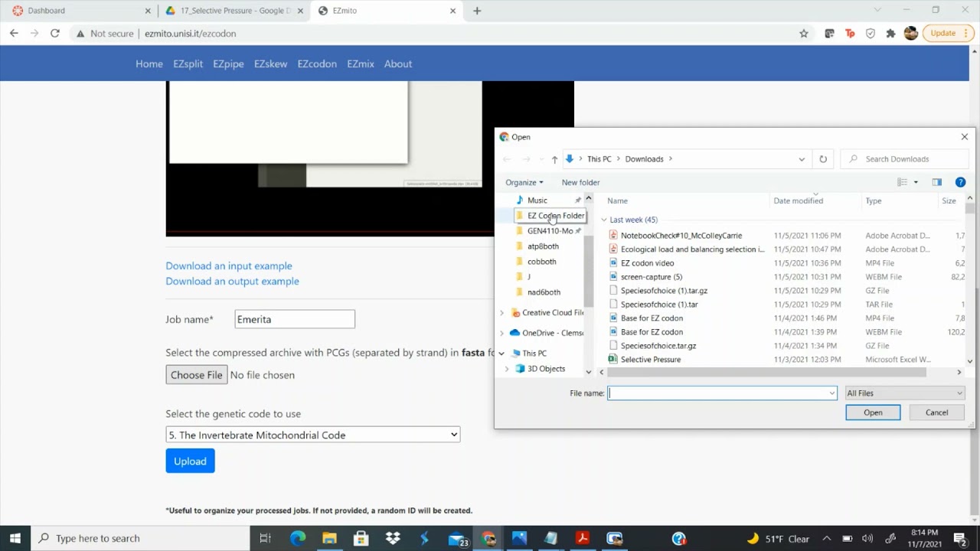Viewport: 980px width, 551px height.
Task: Open Task View on taskbar
Action: pos(265,538)
